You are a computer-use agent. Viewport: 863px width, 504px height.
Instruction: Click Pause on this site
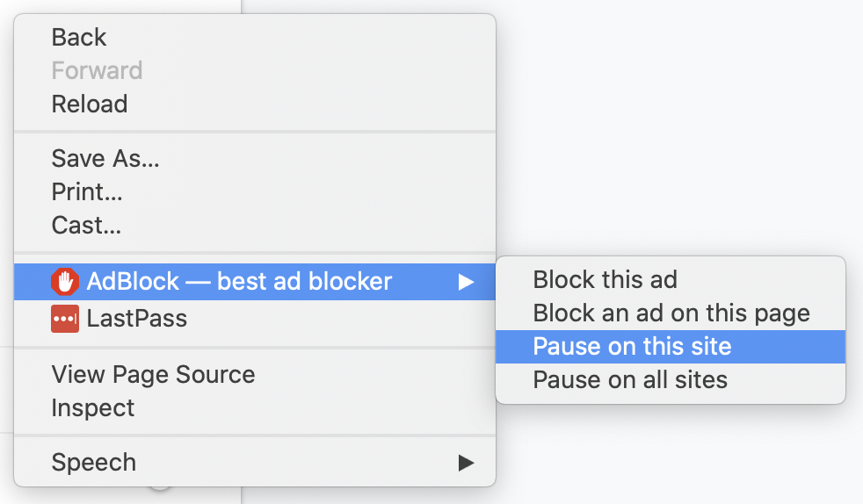pos(671,347)
